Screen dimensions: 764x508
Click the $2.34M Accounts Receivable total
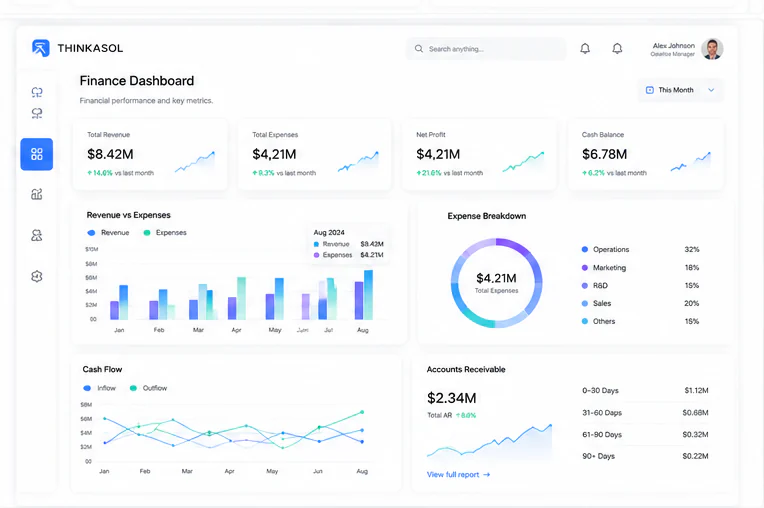(x=452, y=398)
